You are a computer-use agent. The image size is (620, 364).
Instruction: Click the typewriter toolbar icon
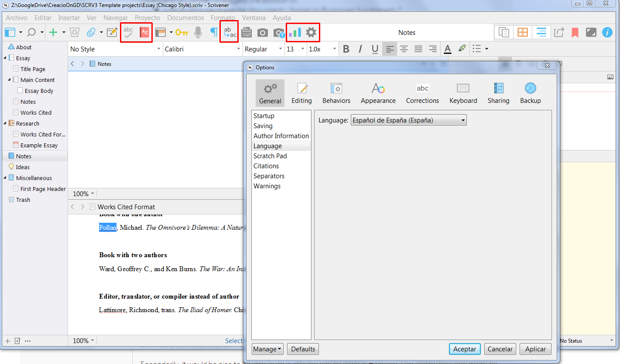click(247, 32)
